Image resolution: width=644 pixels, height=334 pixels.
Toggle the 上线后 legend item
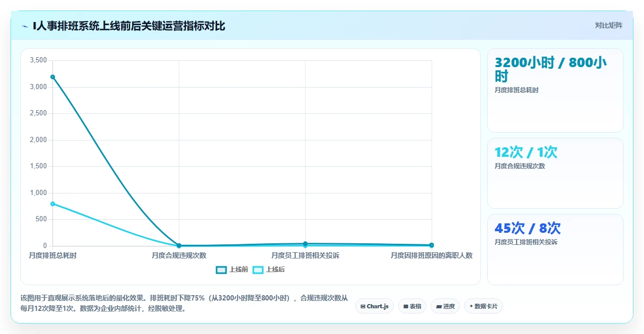point(269,270)
